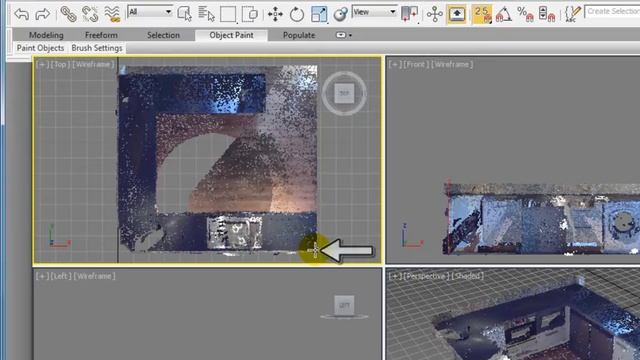Open the Select by Name dialog

(206, 14)
